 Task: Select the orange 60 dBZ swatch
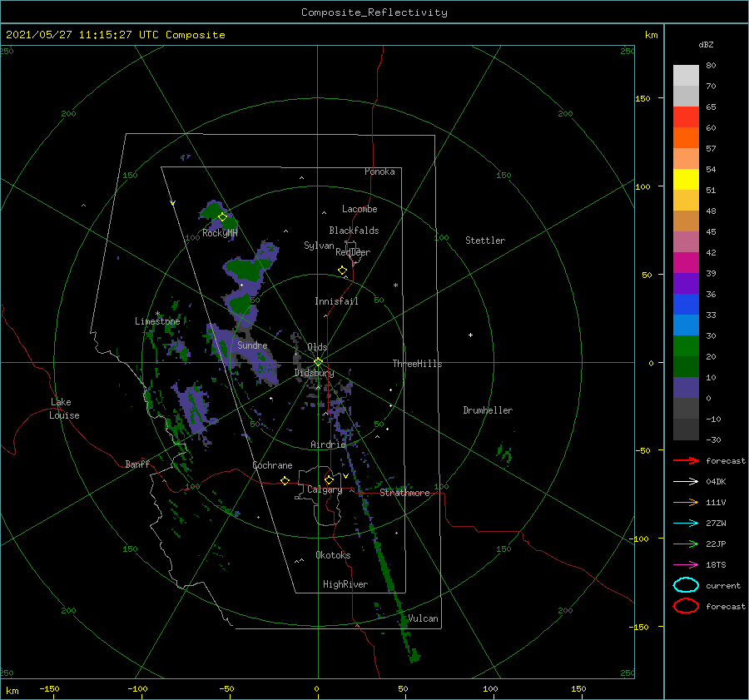[x=686, y=138]
